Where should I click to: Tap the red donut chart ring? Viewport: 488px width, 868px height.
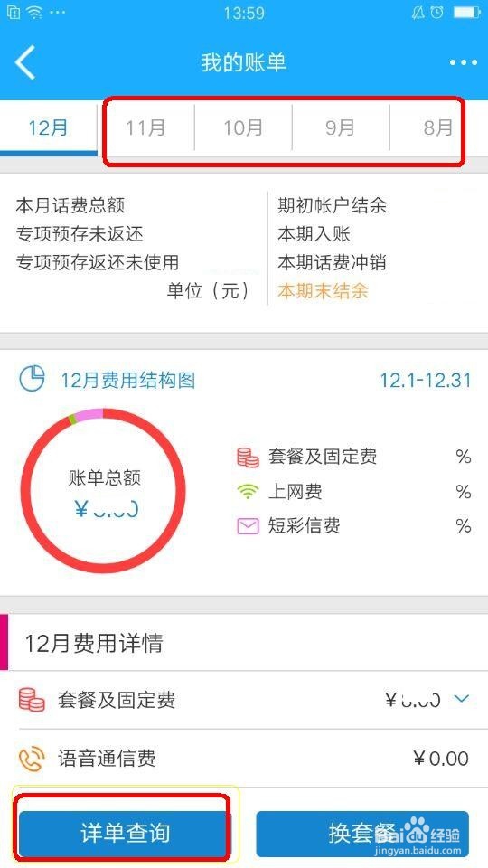tap(103, 491)
